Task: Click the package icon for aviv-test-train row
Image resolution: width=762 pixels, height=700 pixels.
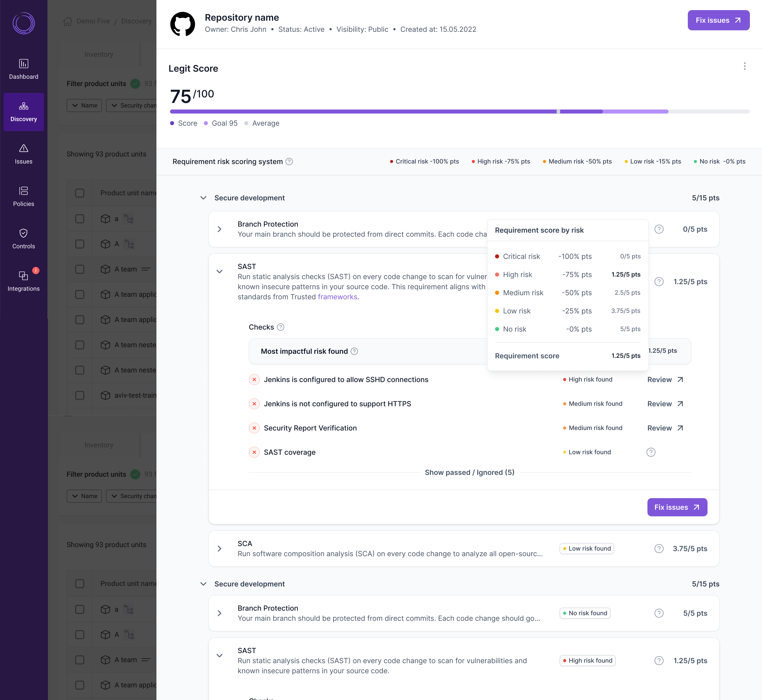Action: pos(105,395)
